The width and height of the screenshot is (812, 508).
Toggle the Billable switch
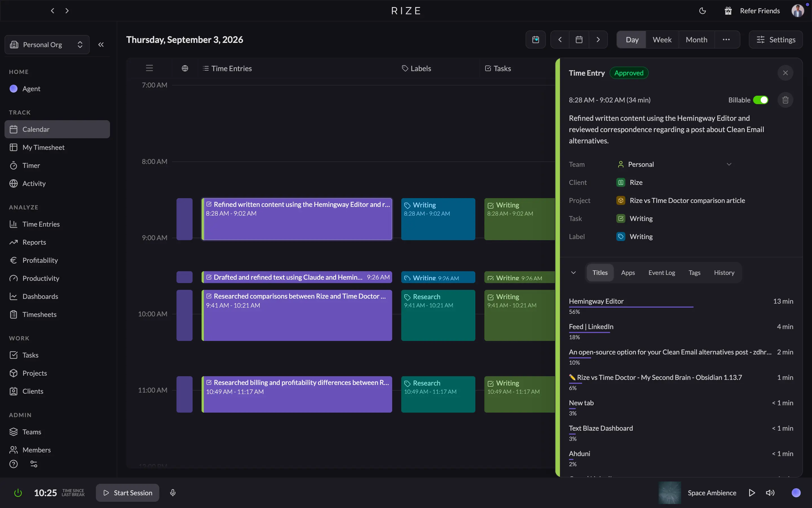(x=760, y=100)
